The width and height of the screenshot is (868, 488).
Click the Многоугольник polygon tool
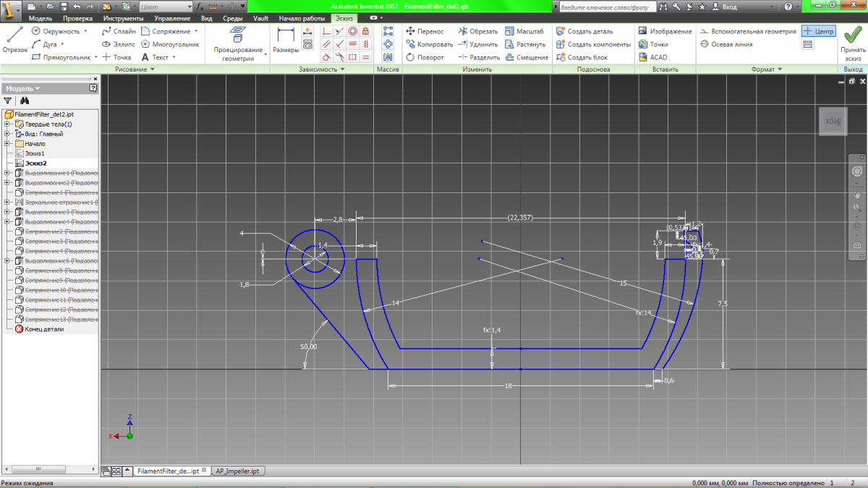coord(169,44)
